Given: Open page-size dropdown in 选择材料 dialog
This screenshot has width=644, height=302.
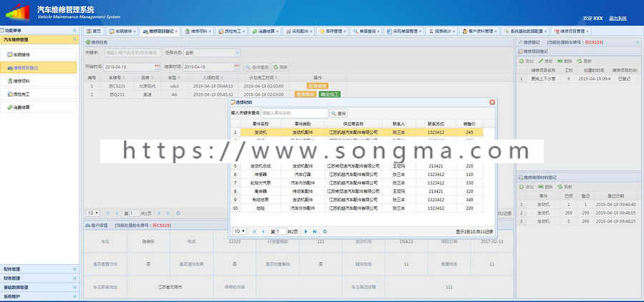Looking at the screenshot, I should click(240, 232).
